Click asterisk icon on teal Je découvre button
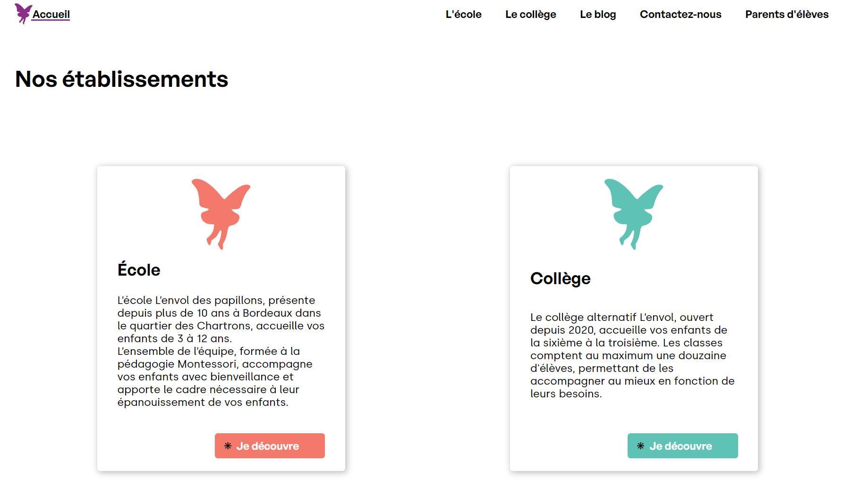This screenshot has height=488, width=868. click(641, 446)
